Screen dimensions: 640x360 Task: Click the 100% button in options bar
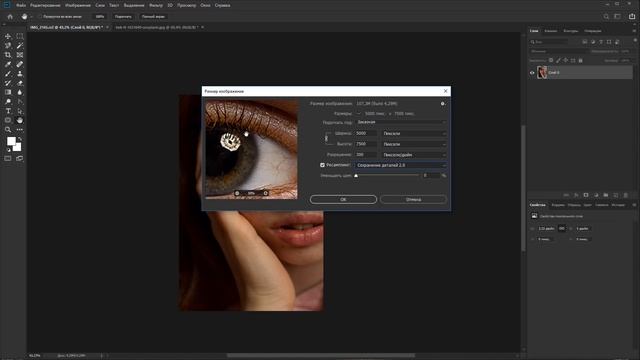click(x=100, y=17)
